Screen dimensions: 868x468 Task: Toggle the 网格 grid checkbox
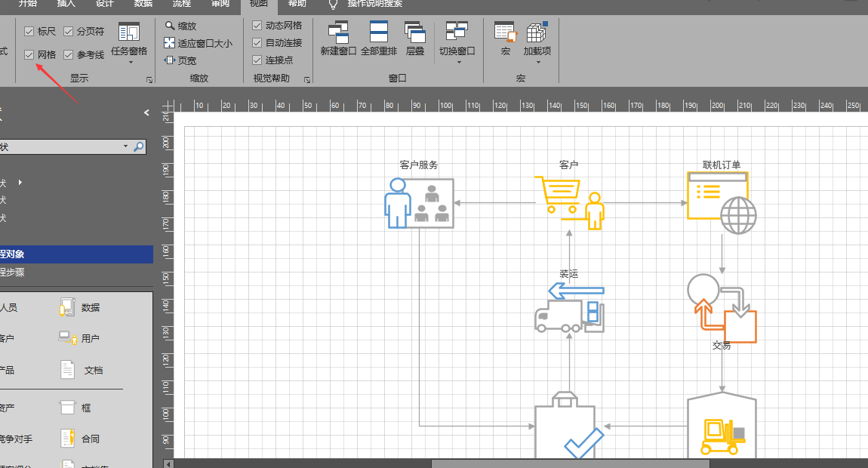click(x=28, y=55)
